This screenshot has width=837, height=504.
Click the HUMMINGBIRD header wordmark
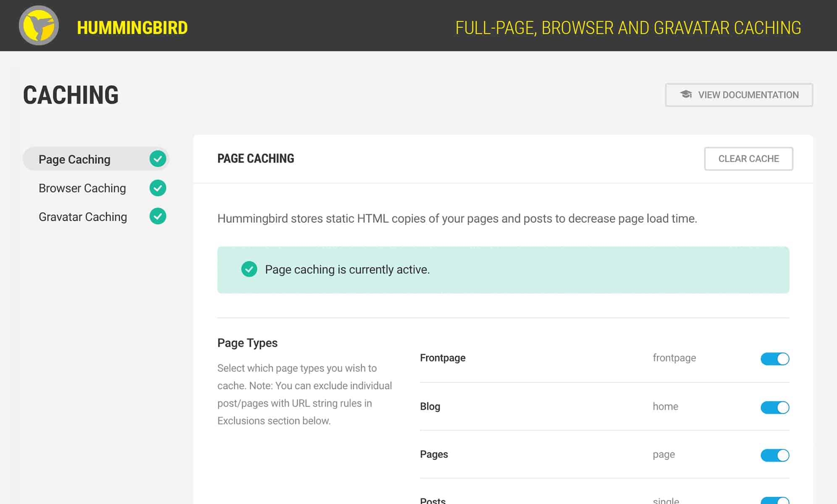(x=131, y=28)
